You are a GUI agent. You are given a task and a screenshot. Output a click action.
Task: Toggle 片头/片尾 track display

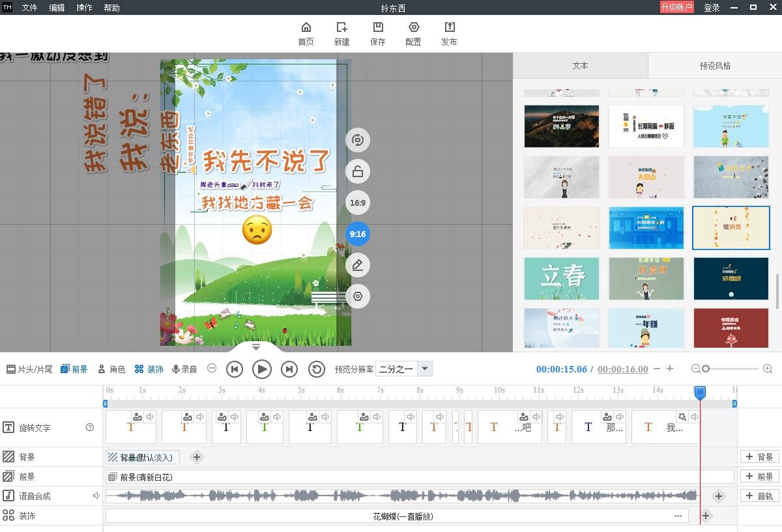click(x=29, y=369)
